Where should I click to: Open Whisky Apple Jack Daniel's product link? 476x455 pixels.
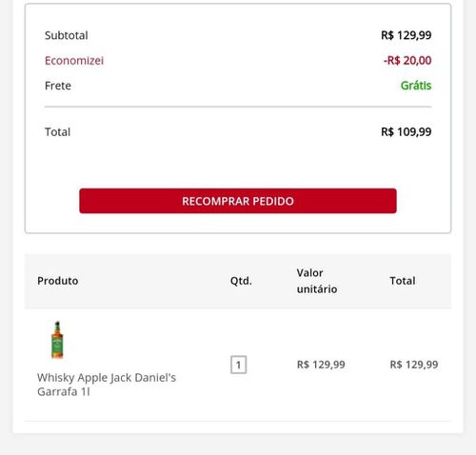107,385
